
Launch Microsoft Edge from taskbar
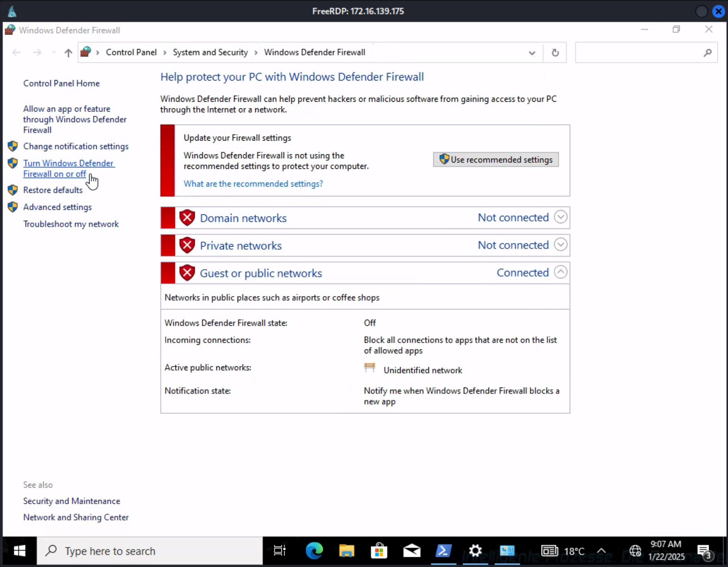pos(314,551)
